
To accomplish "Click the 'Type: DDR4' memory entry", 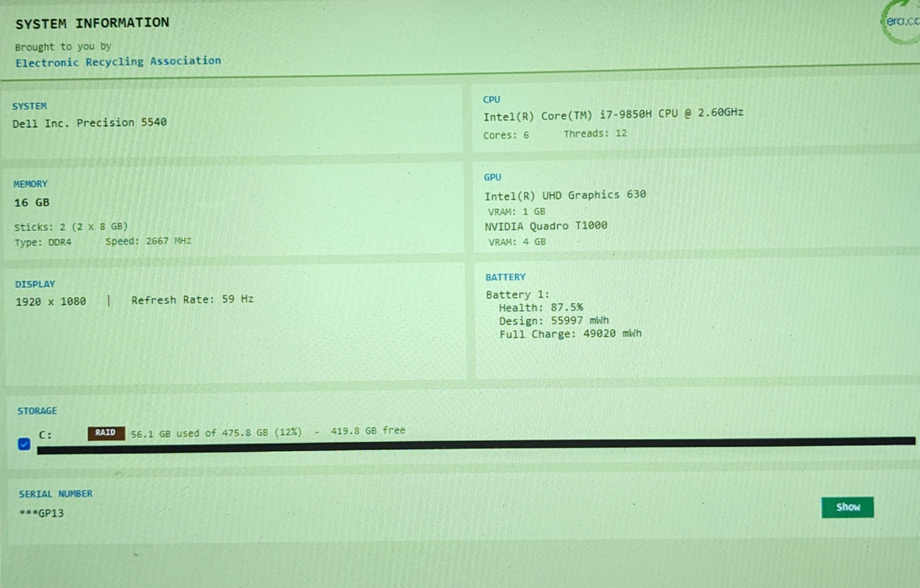I will coord(43,242).
